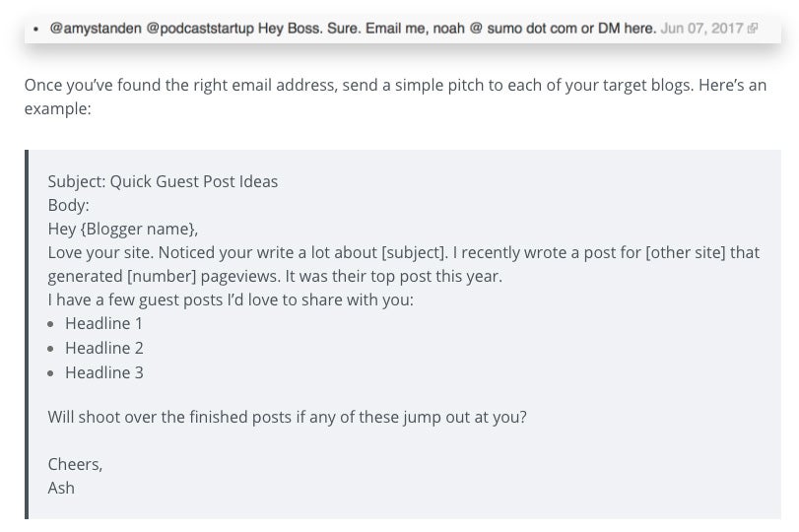Click 'I have a few guest posts' line
The height and width of the screenshot is (532, 799).
tap(231, 299)
